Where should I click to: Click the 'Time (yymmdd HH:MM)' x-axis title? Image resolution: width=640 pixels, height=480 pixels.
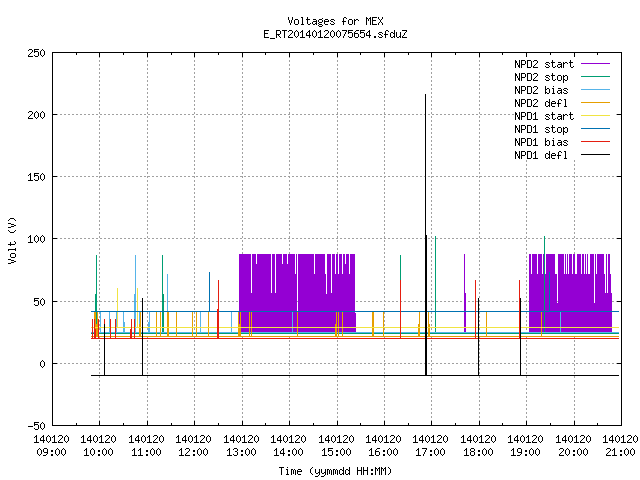tap(335, 471)
